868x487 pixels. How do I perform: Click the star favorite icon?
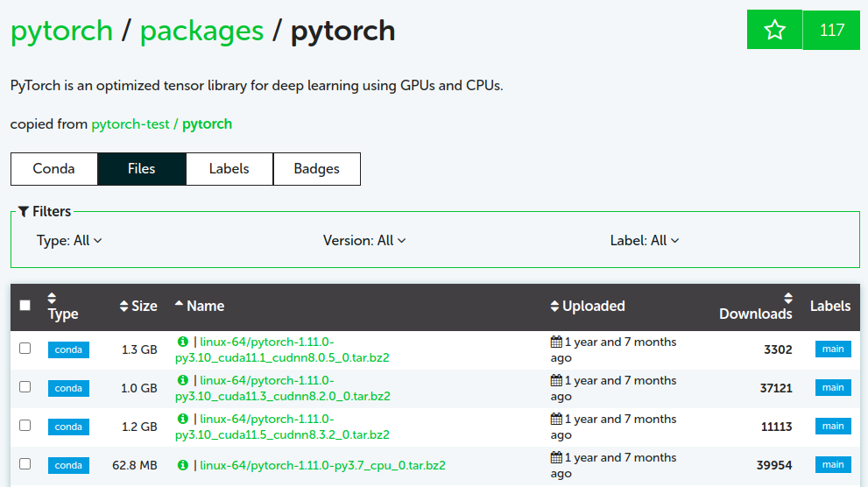pos(774,29)
